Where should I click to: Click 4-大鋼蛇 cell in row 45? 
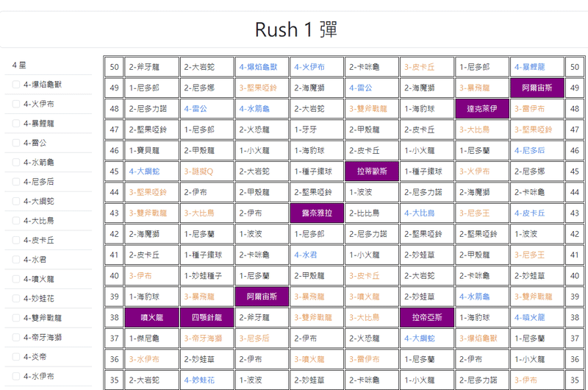pos(152,171)
